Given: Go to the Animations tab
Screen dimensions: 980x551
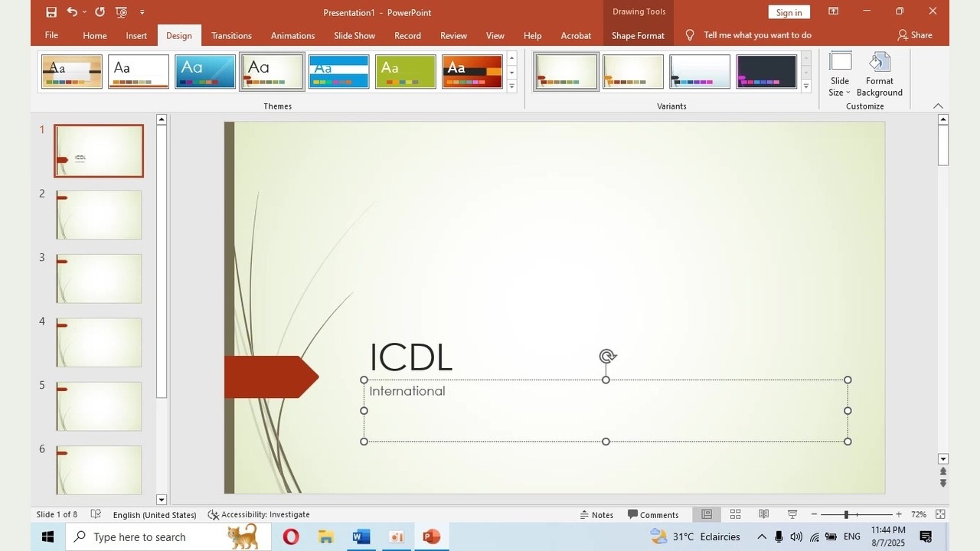Looking at the screenshot, I should (x=292, y=35).
